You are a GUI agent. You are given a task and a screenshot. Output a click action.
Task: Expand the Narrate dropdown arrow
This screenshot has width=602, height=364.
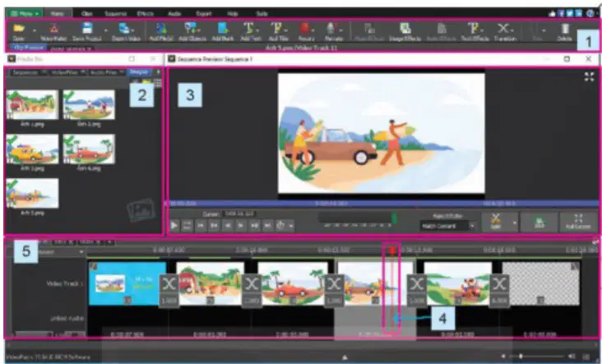tap(341, 30)
